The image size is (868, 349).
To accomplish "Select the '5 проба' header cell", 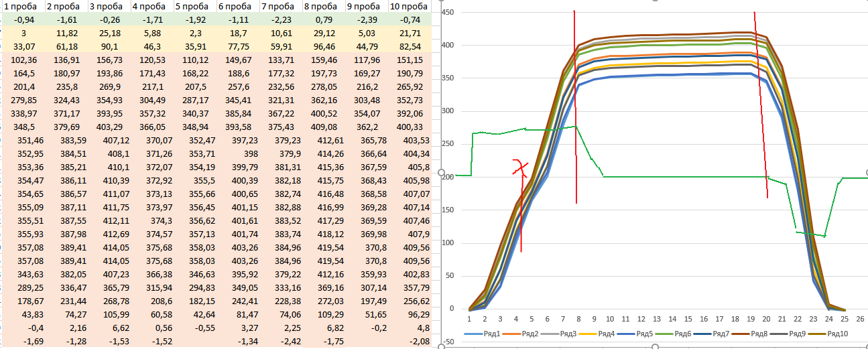I will [x=194, y=7].
